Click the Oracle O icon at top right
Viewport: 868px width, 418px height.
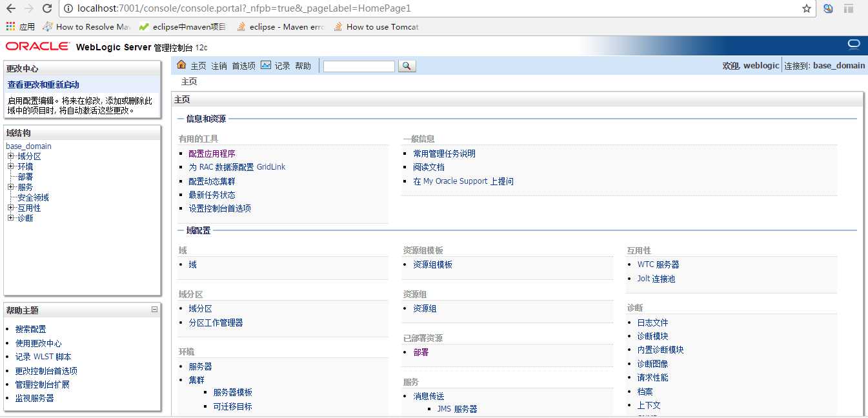pos(854,45)
